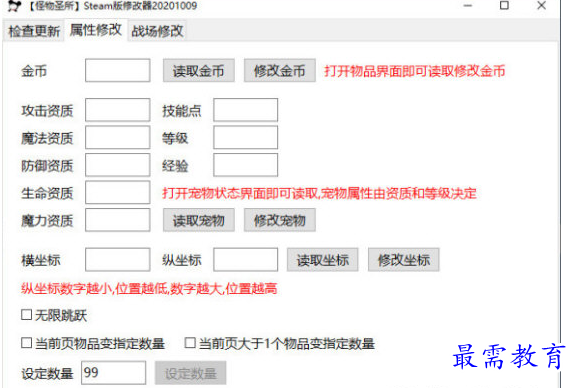Viewport: 574px width, 388px height.
Task: Click the 攻击资质 label
Action: coord(47,111)
